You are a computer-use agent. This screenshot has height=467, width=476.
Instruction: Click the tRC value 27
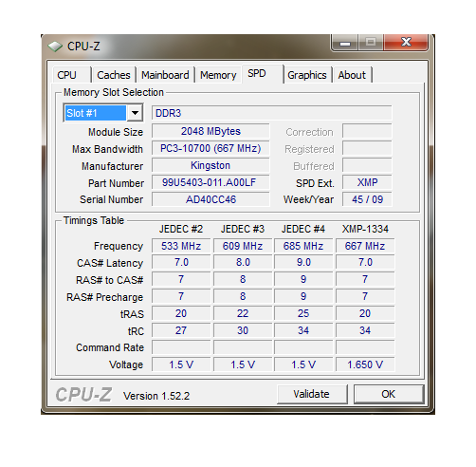181,330
